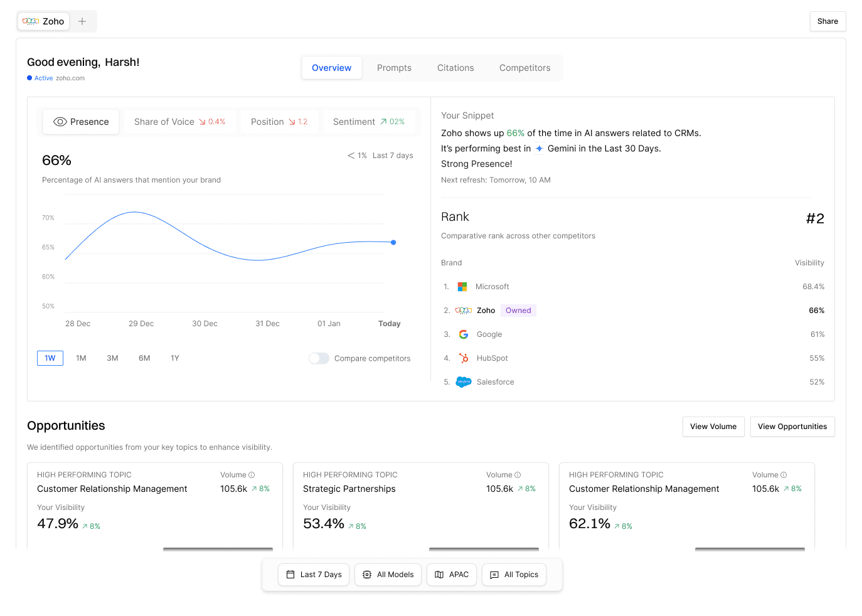862x616 pixels.
Task: Click the Share of Voice down-trend arrow
Action: tap(202, 122)
